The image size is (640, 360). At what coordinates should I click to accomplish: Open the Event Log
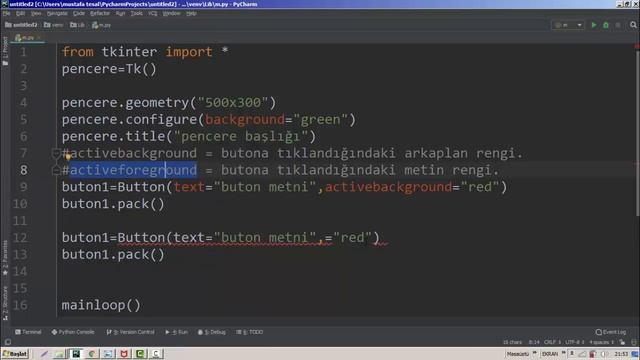[x=611, y=332]
